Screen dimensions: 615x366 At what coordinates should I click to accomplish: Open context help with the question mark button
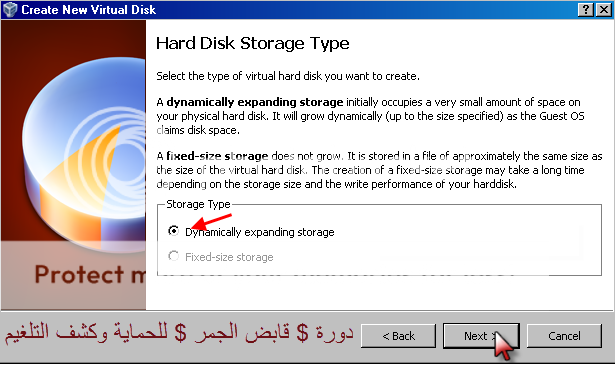[586, 10]
